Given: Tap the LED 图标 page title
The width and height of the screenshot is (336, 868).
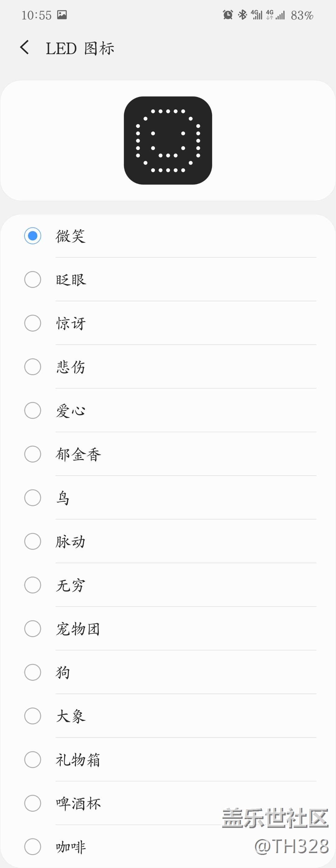Looking at the screenshot, I should tap(80, 49).
